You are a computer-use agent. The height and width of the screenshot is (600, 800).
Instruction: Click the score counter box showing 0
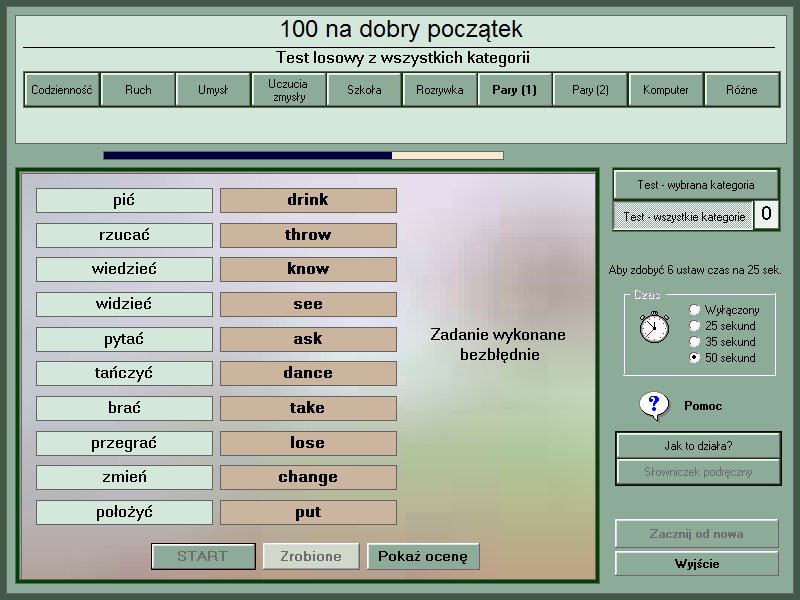(x=766, y=214)
